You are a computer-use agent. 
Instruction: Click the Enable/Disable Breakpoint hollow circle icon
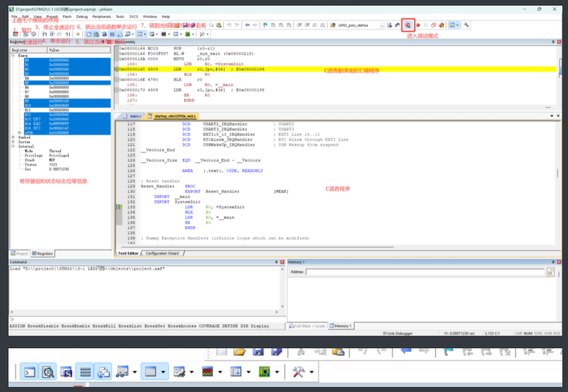(x=425, y=25)
